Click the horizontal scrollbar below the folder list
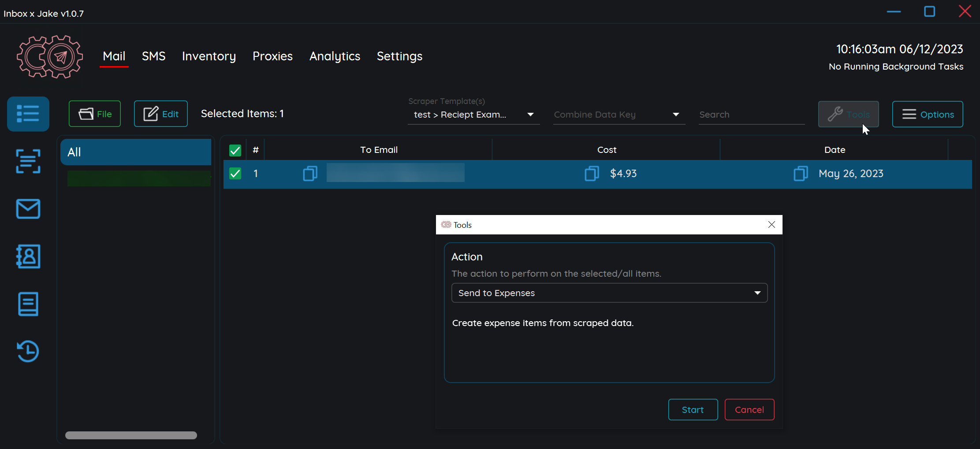This screenshot has width=980, height=449. [130, 435]
